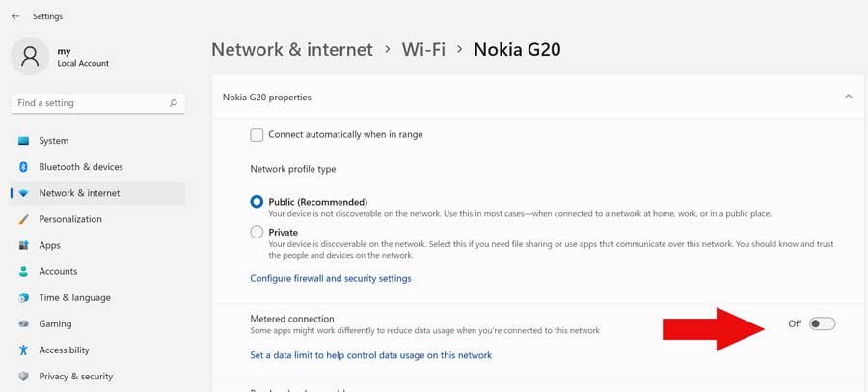Open the System settings icon
The image size is (868, 392).
23,141
